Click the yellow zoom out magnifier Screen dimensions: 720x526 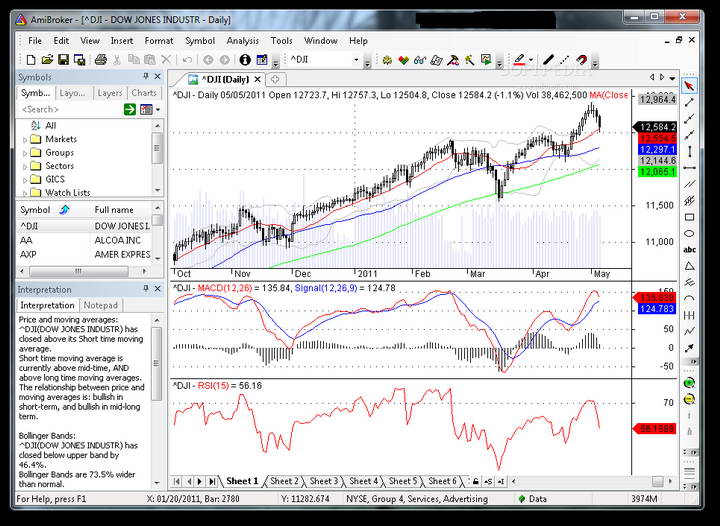point(689,399)
